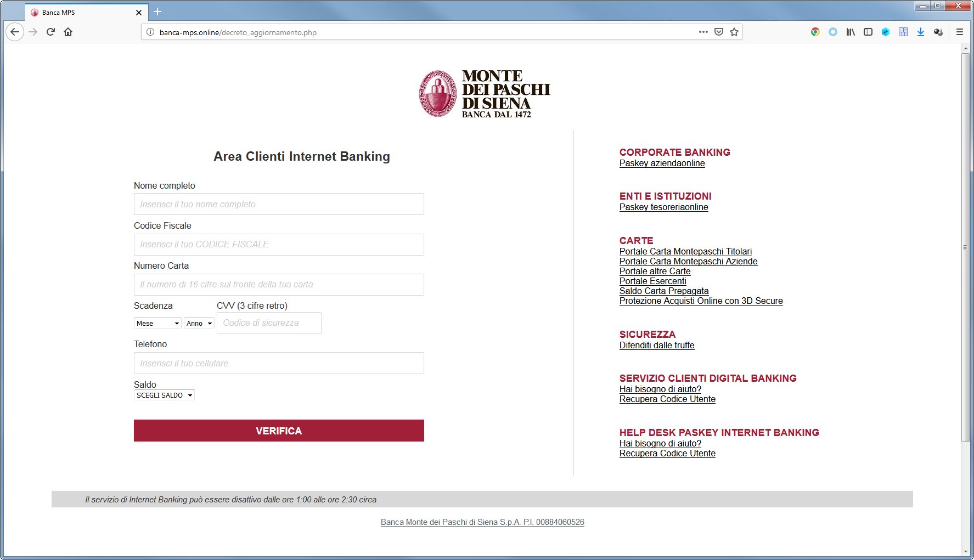Image resolution: width=974 pixels, height=560 pixels.
Task: Open the Library bookshelf menu
Action: 851,32
